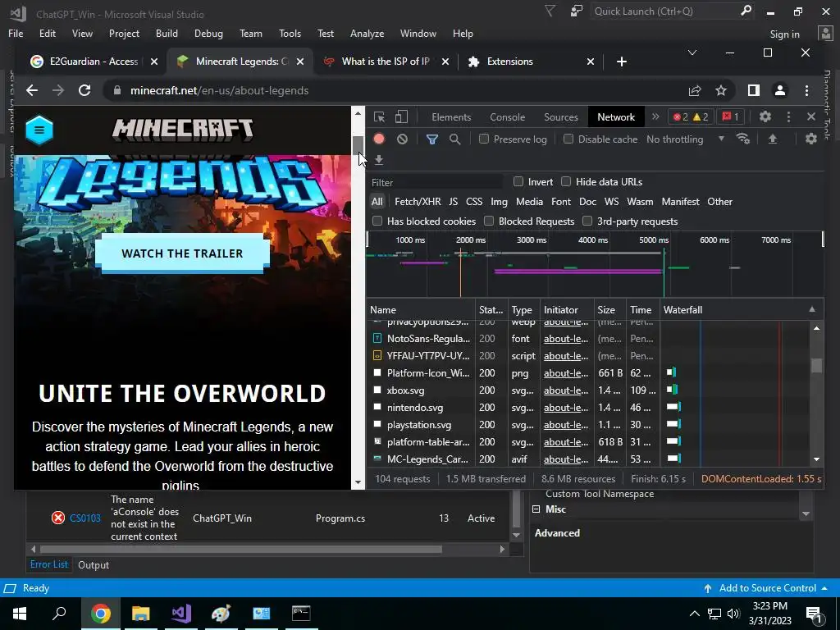
Task: Stop recording network log red button
Action: (x=379, y=139)
